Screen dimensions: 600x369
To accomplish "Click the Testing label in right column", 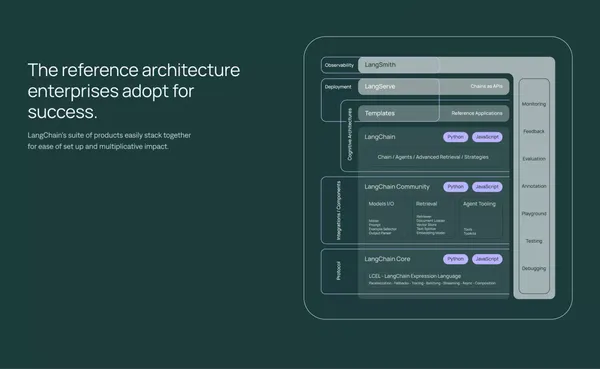I will click(534, 241).
